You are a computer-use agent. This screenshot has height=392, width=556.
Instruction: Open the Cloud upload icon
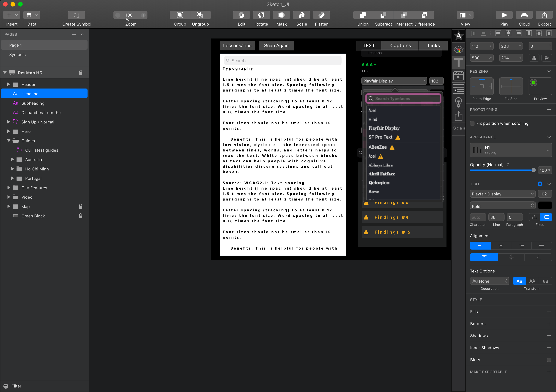[524, 15]
